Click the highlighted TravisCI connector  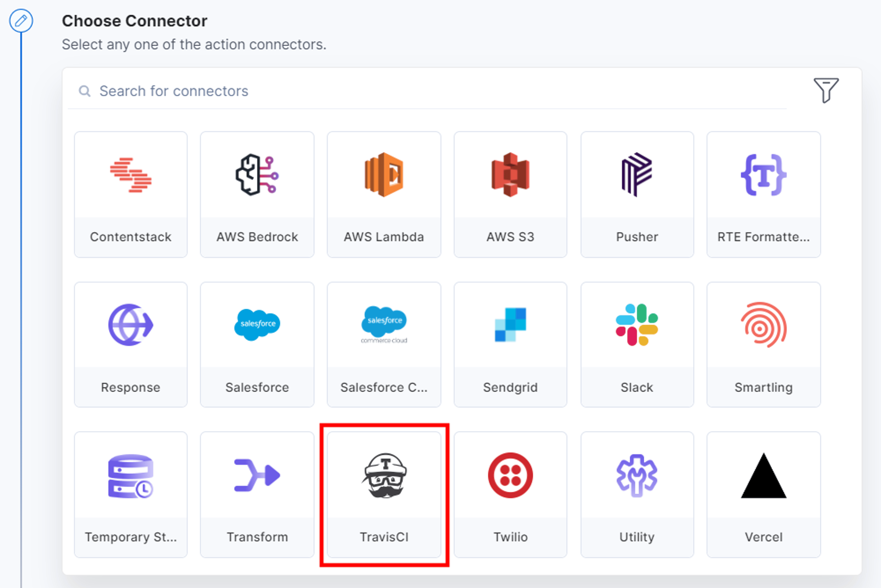[x=384, y=494]
